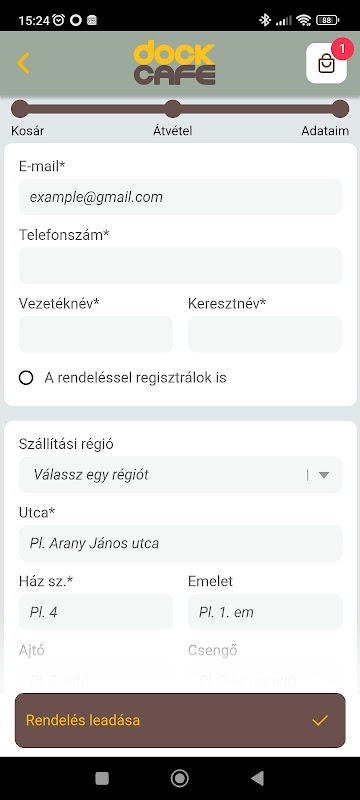360x800 pixels.
Task: Tap the red cart badge showing 1
Action: pyautogui.click(x=342, y=49)
